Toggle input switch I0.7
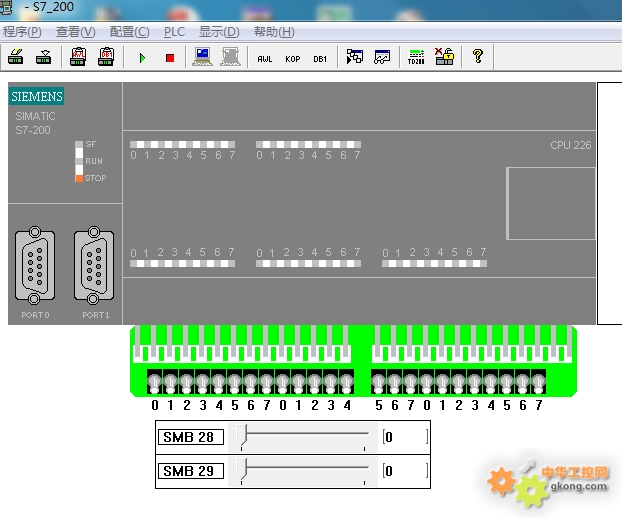The height and width of the screenshot is (518, 622). [x=266, y=382]
